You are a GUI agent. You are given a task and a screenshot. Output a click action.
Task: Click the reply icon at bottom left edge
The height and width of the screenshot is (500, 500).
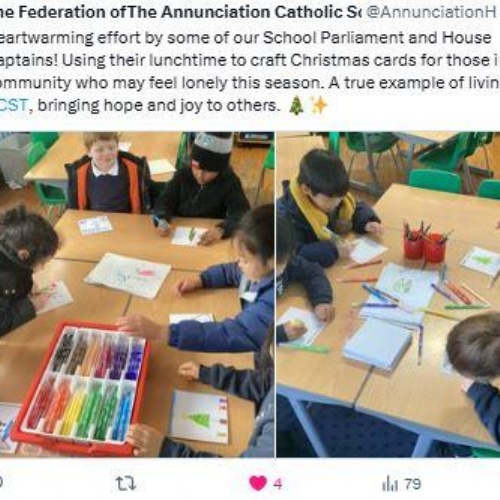[x=1, y=483]
